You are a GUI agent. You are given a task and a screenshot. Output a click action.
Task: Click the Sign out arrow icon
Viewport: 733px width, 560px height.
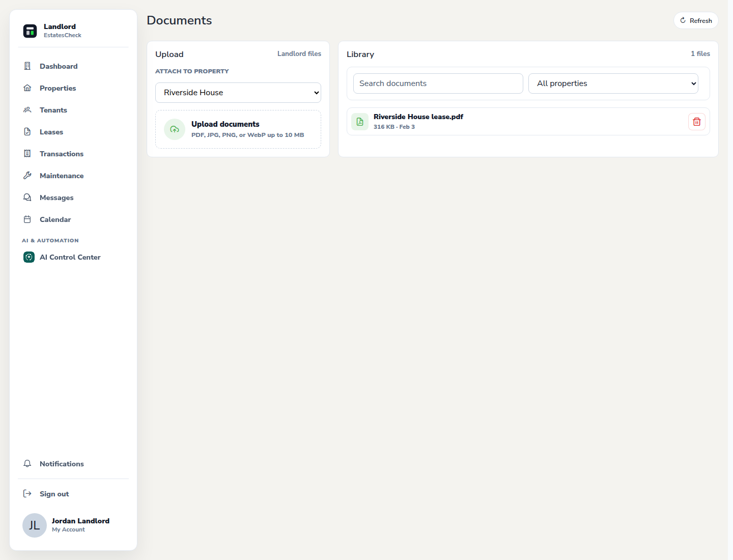coord(27,494)
